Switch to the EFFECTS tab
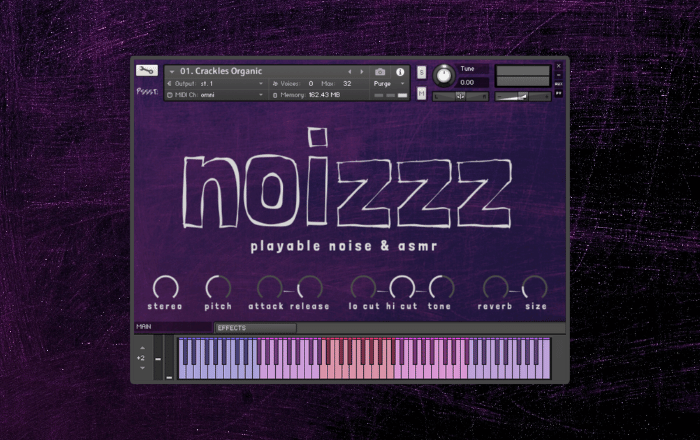Image resolution: width=700 pixels, height=440 pixels. tap(255, 328)
